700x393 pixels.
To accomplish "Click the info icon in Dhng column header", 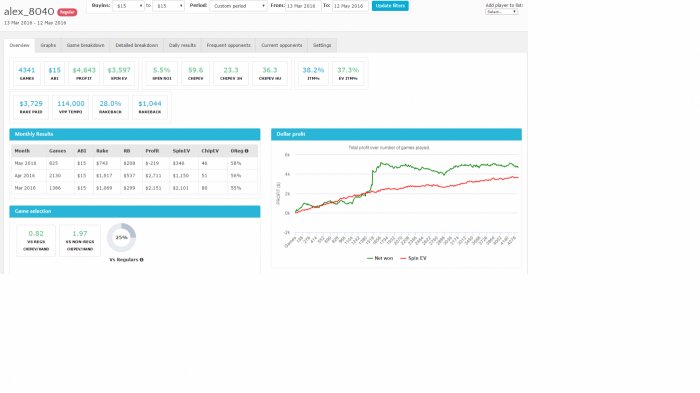I will click(x=246, y=151).
